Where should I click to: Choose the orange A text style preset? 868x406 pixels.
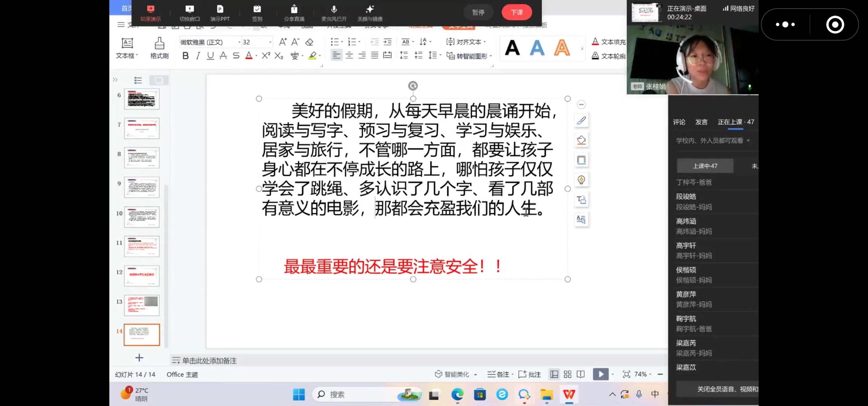562,48
